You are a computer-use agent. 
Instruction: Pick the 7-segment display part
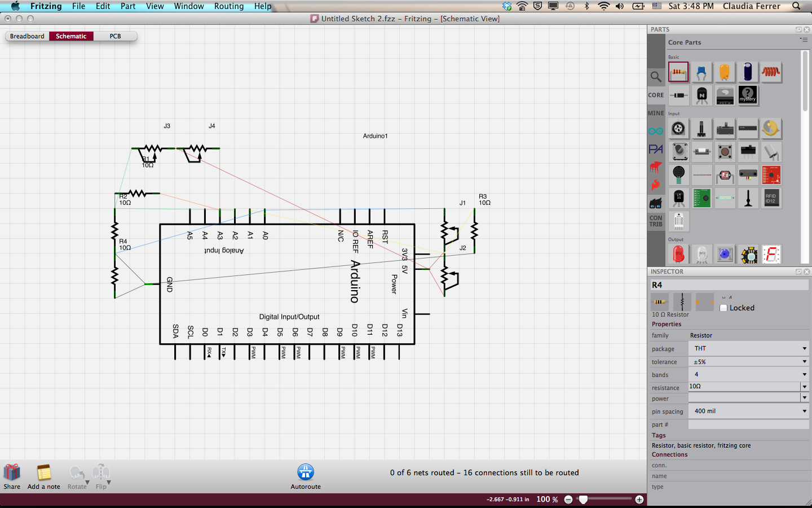point(771,255)
